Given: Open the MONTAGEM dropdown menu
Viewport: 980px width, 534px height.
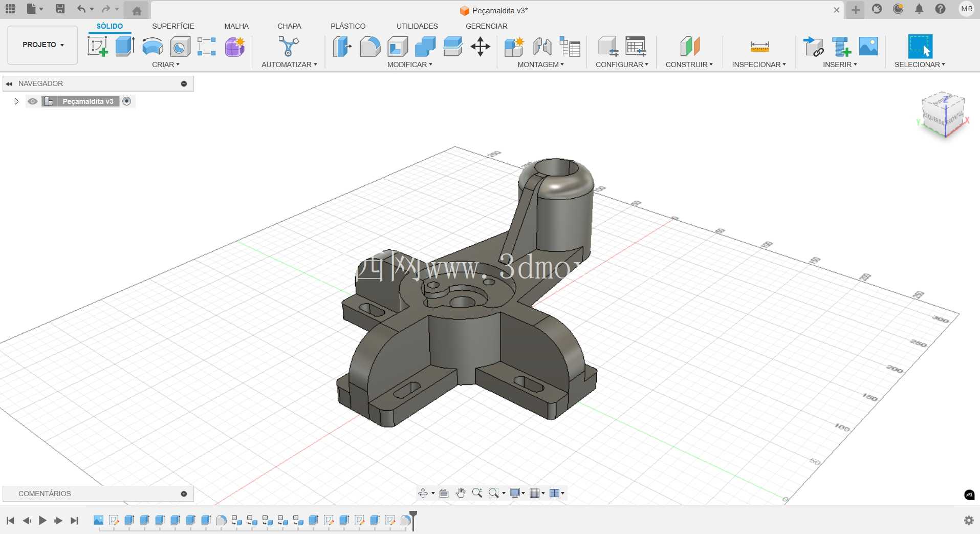Looking at the screenshot, I should [541, 65].
